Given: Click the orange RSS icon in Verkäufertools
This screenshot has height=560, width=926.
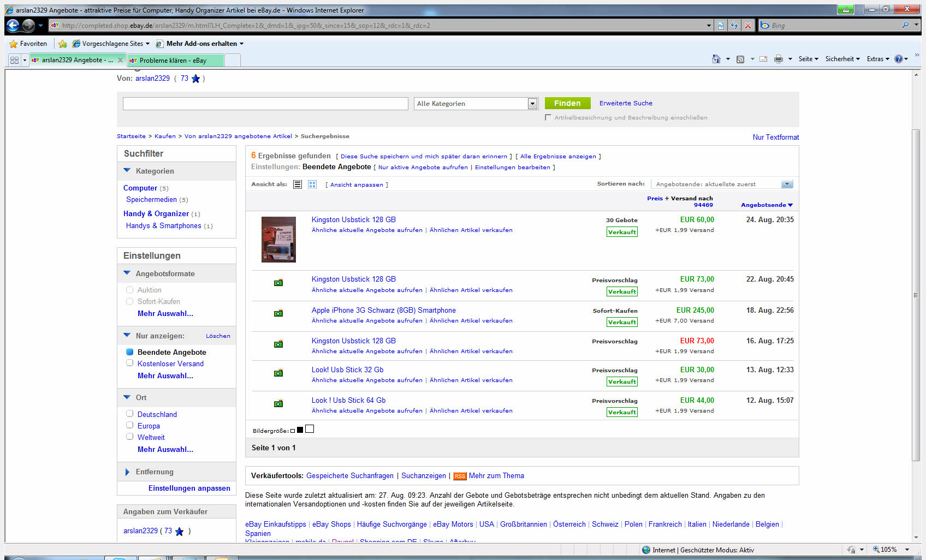Looking at the screenshot, I should [460, 476].
